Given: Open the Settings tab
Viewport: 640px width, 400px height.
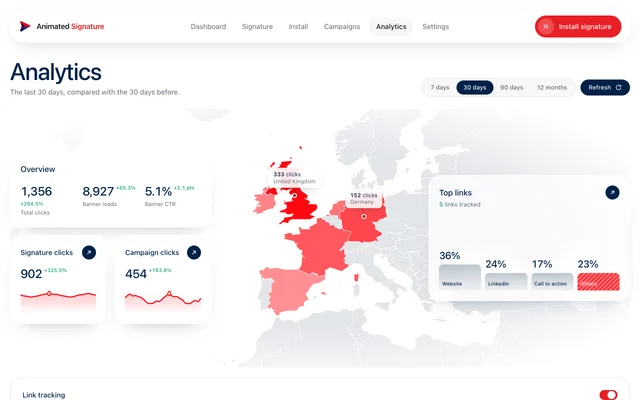Looking at the screenshot, I should (436, 27).
